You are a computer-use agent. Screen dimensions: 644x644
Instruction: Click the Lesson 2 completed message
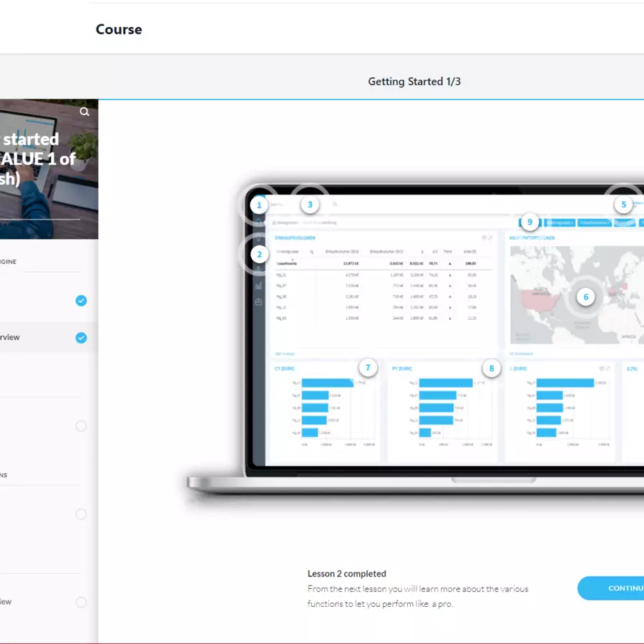pos(347,573)
